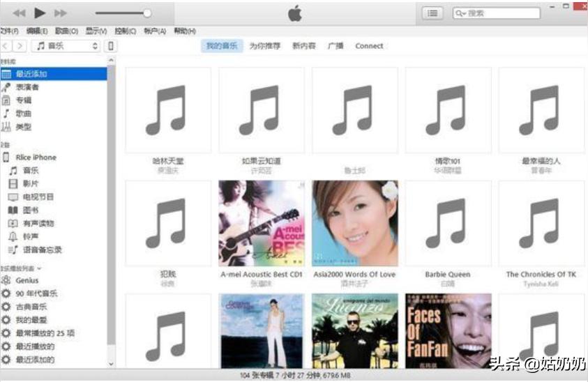Click the sidebar scroll up arrow

point(111,60)
